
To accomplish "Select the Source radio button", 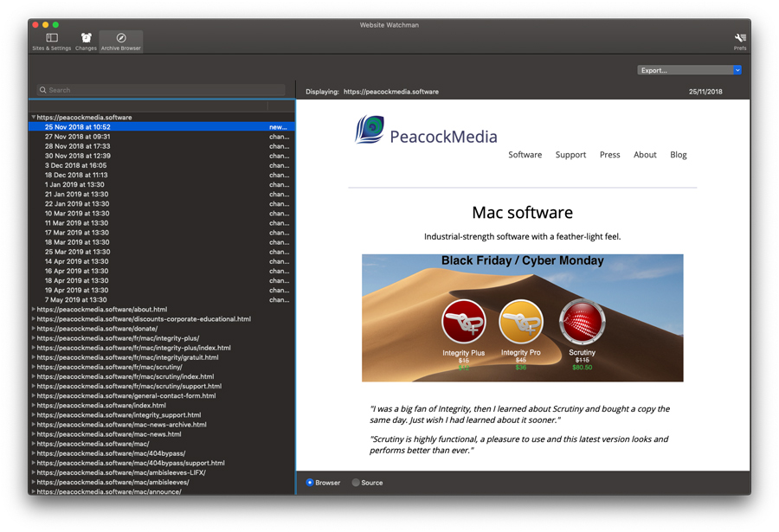I will click(356, 483).
